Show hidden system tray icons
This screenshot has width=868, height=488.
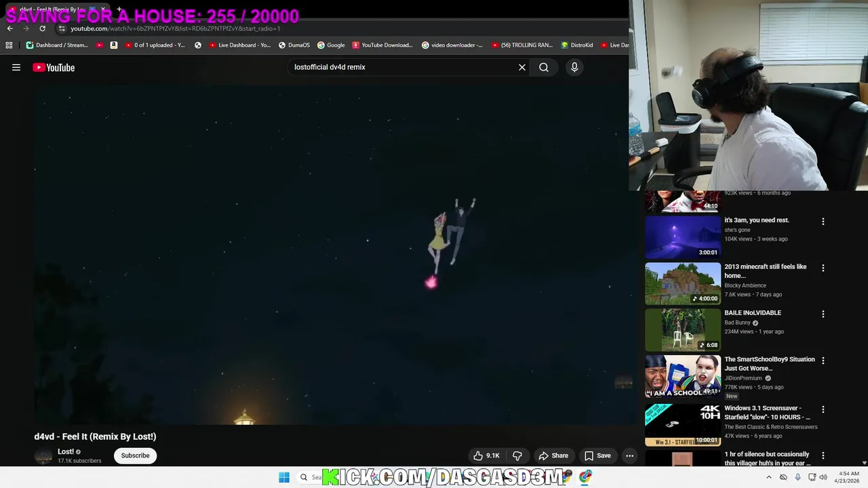click(x=768, y=477)
